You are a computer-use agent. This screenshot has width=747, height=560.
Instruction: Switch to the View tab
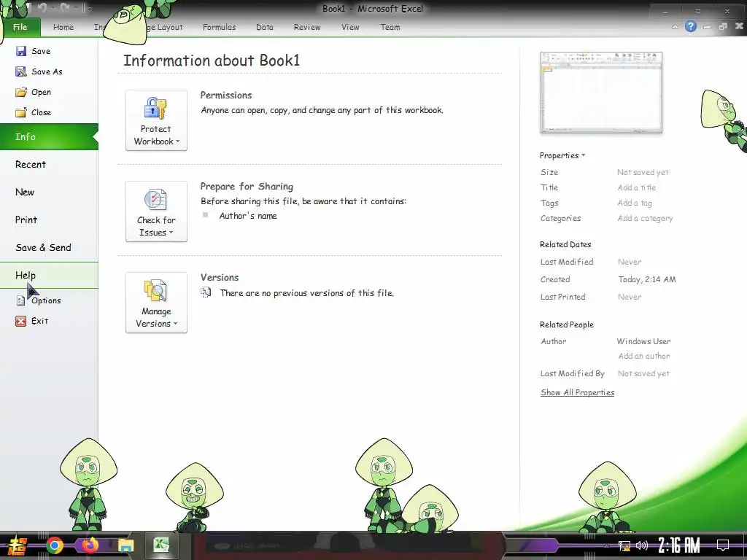[x=350, y=27]
